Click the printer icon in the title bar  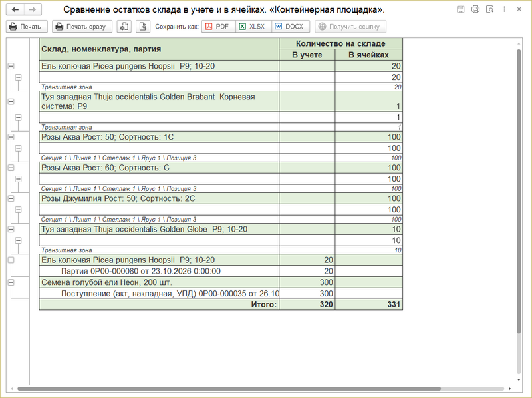click(475, 9)
